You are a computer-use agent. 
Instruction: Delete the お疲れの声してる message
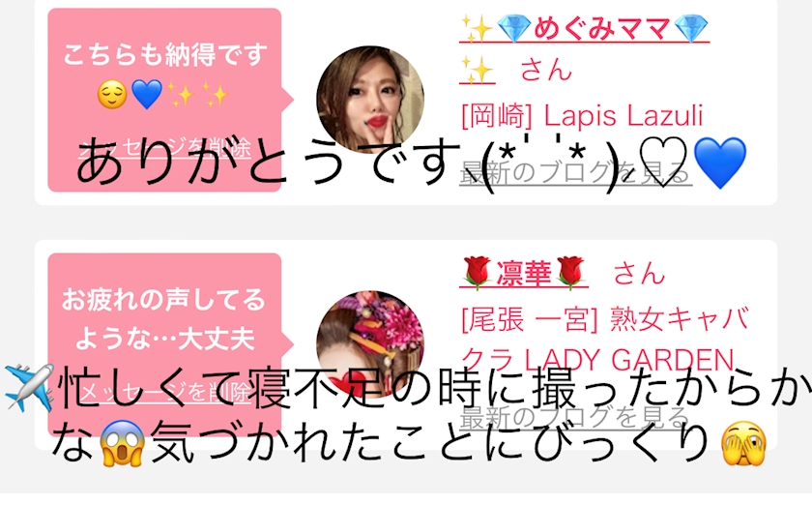(x=164, y=393)
